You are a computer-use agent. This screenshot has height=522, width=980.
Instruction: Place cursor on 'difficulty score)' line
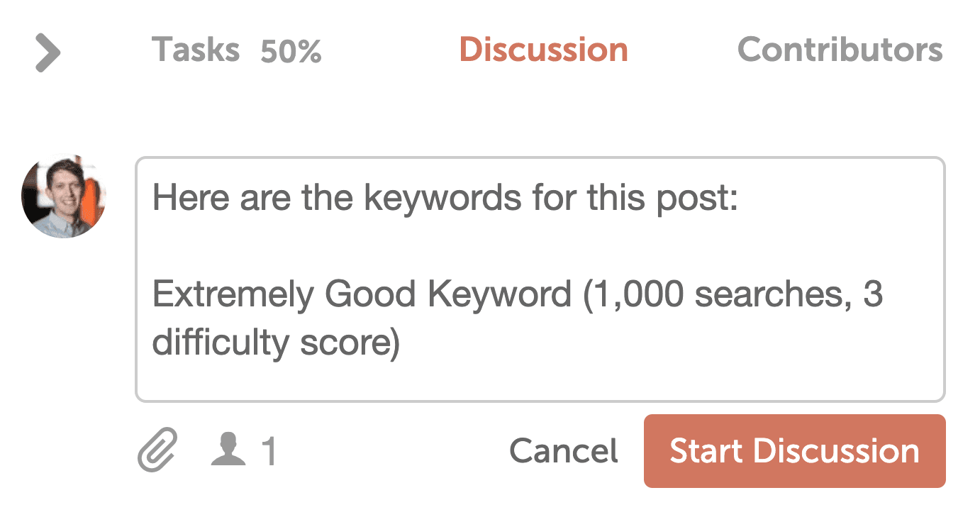(277, 343)
